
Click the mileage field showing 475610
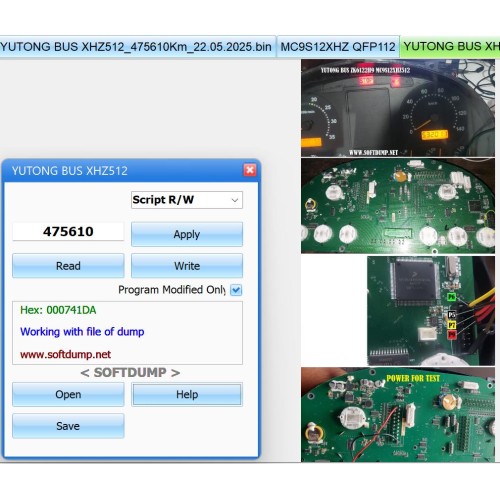68,232
